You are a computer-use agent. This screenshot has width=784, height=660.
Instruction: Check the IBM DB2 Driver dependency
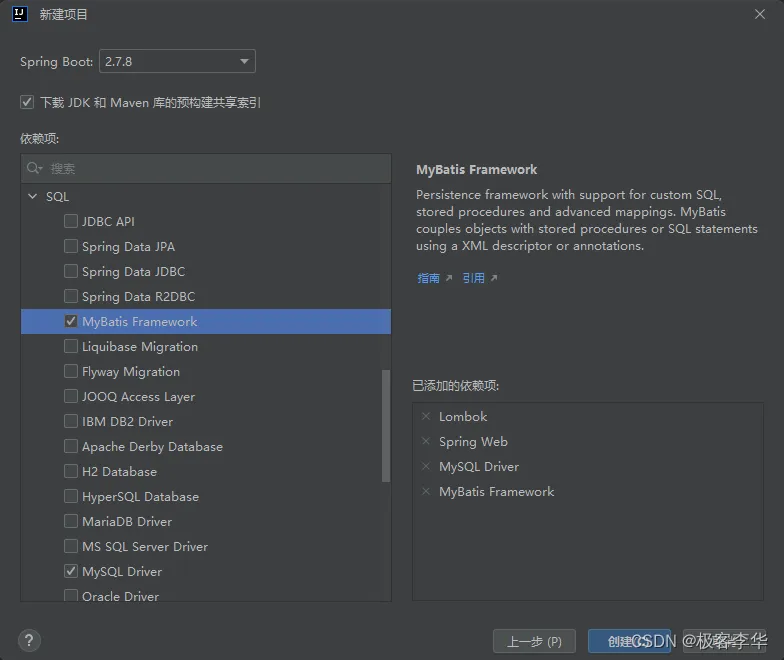pyautogui.click(x=71, y=421)
